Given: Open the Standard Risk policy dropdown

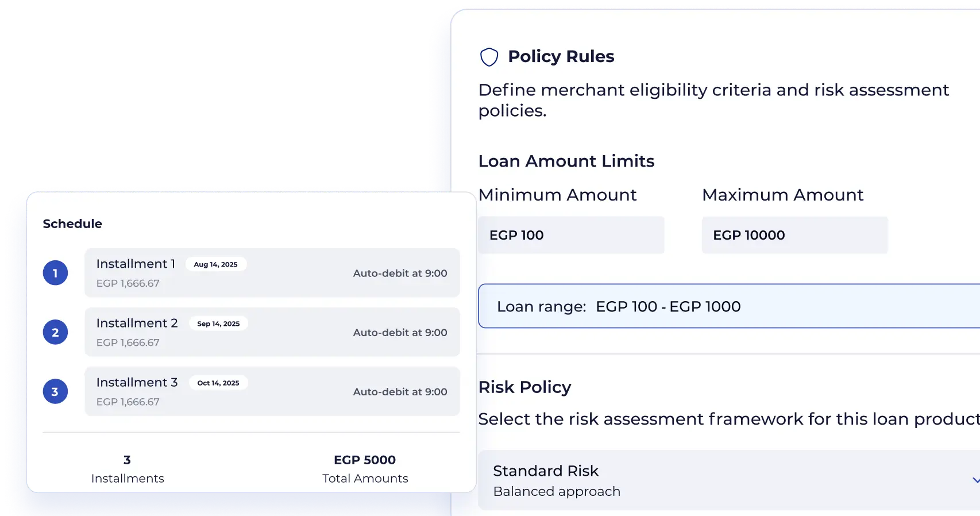Looking at the screenshot, I should pos(724,480).
